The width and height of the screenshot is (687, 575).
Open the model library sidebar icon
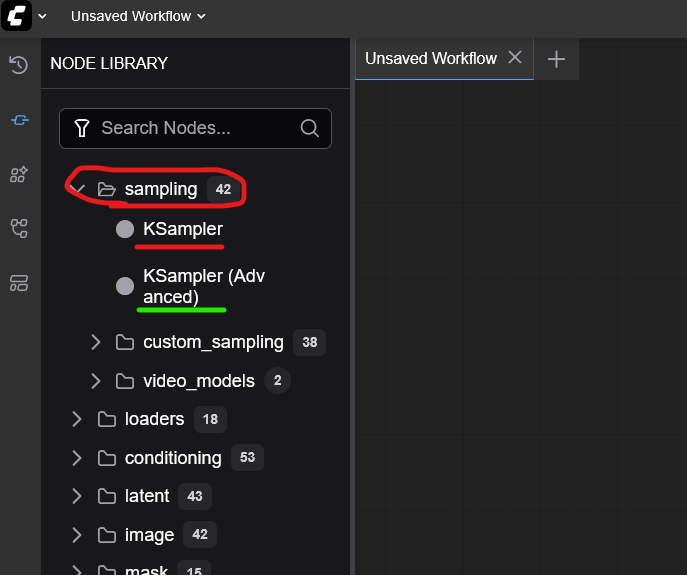(18, 175)
